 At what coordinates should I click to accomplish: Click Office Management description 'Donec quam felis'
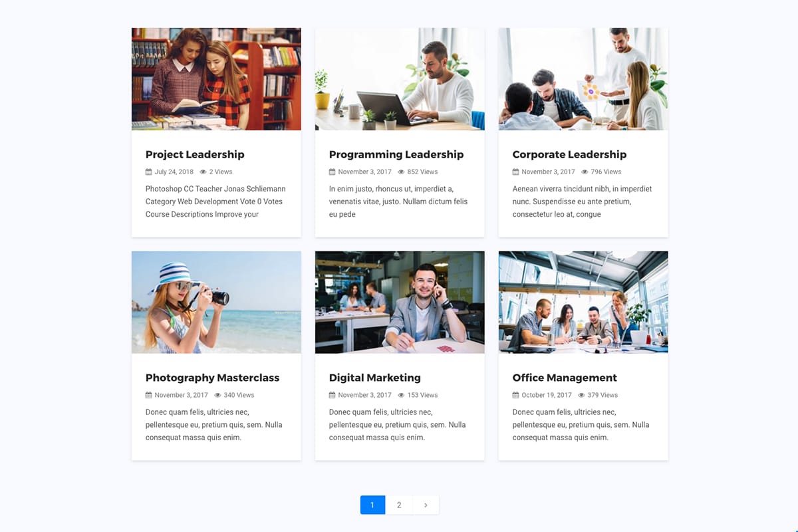(x=581, y=425)
